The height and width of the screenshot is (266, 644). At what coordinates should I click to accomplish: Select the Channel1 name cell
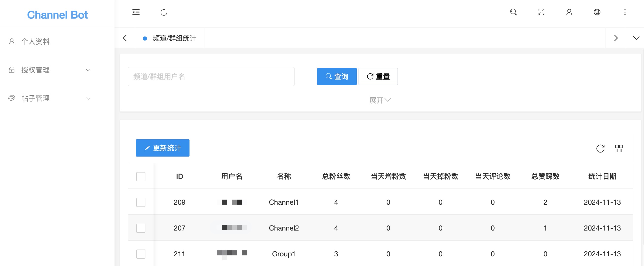(x=284, y=202)
